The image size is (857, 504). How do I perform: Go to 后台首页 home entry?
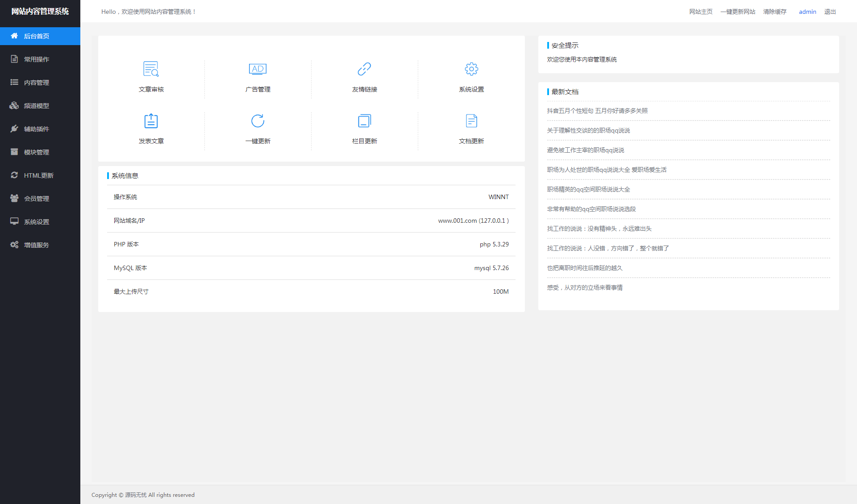tap(37, 36)
